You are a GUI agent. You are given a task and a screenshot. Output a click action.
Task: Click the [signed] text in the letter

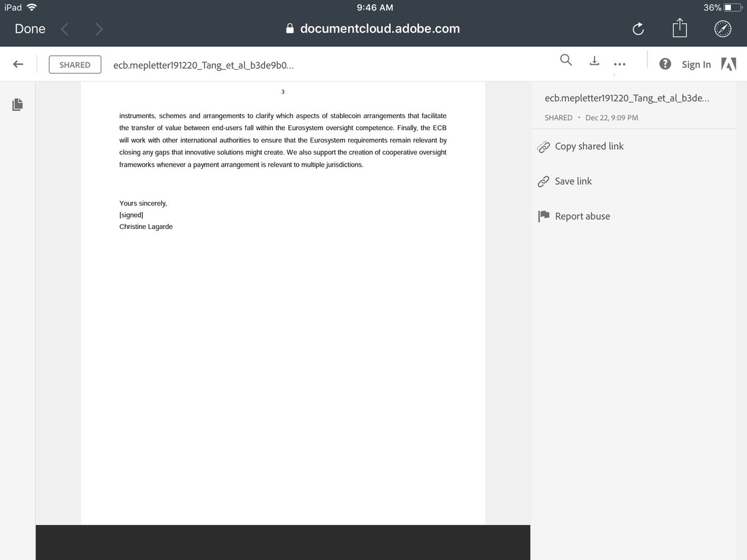point(131,215)
